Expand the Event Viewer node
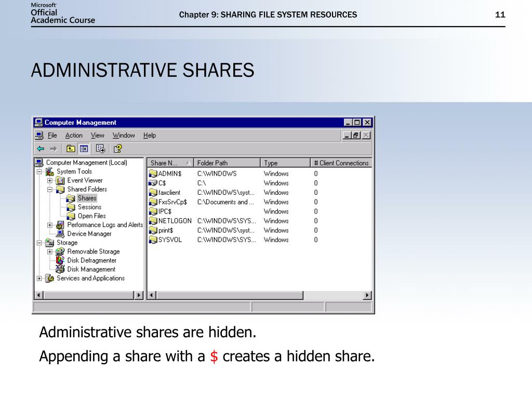The height and width of the screenshot is (399, 532). click(50, 180)
